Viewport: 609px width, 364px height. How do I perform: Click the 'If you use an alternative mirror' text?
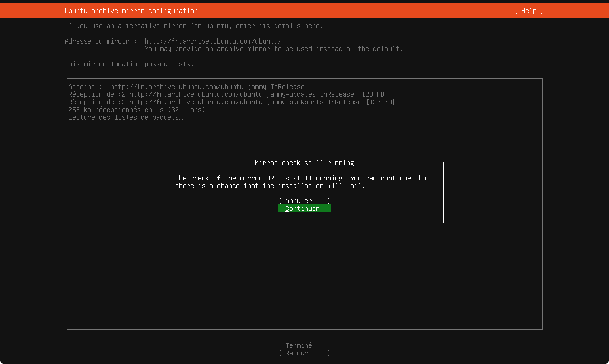pos(194,26)
